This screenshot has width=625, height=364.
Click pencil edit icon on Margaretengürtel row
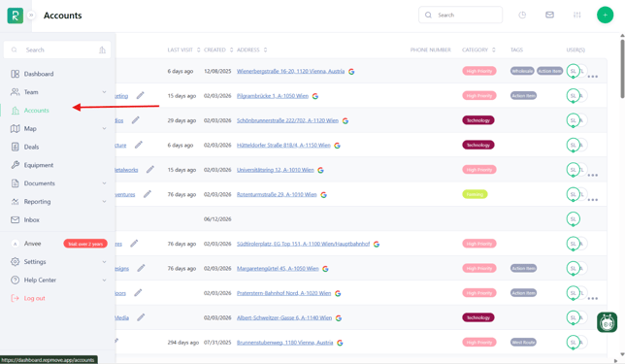point(141,268)
